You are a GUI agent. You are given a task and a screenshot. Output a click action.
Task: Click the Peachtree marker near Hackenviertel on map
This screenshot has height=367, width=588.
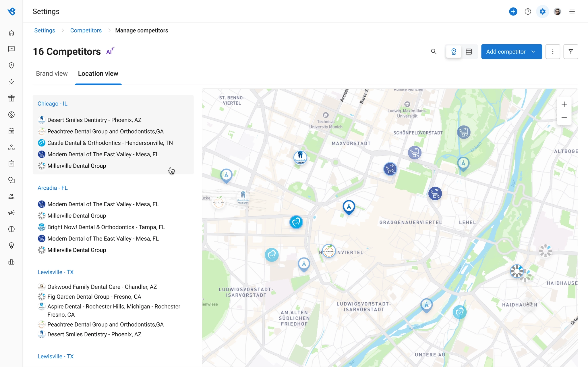coord(329,251)
